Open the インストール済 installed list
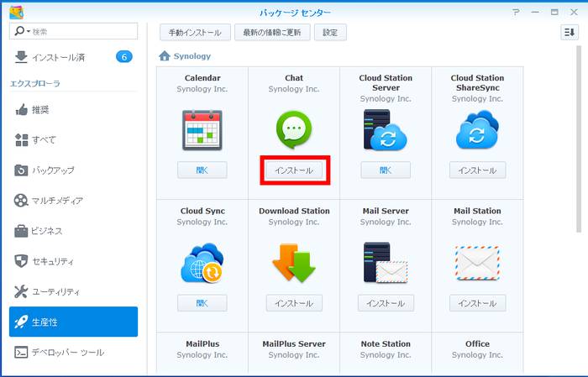Viewport: 588px width, 377px height. pyautogui.click(x=74, y=57)
